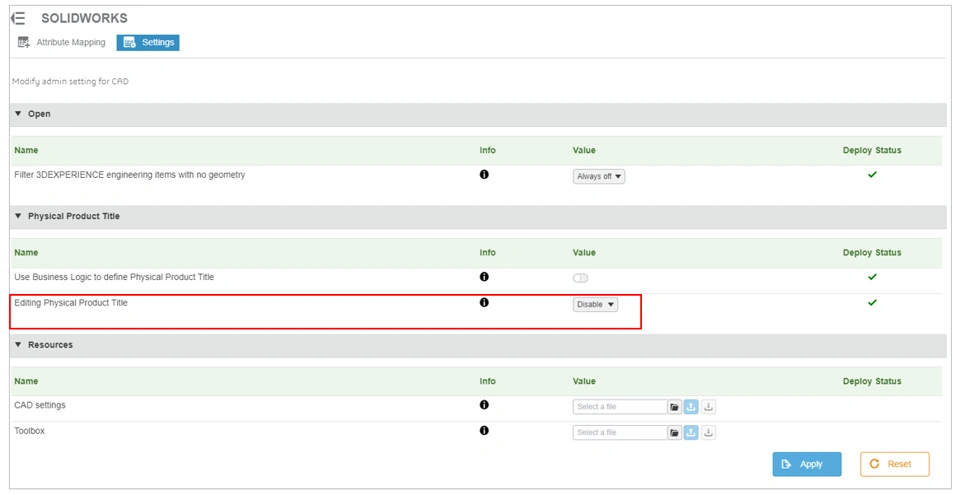Click upload icon in Toolbox row
Viewport: 960px width, 495px height.
(x=691, y=433)
